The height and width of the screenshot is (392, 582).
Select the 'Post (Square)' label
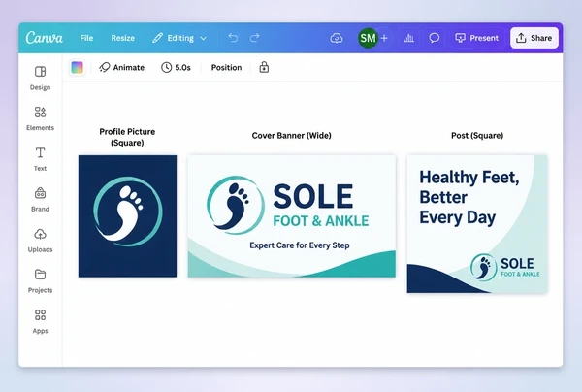point(477,136)
